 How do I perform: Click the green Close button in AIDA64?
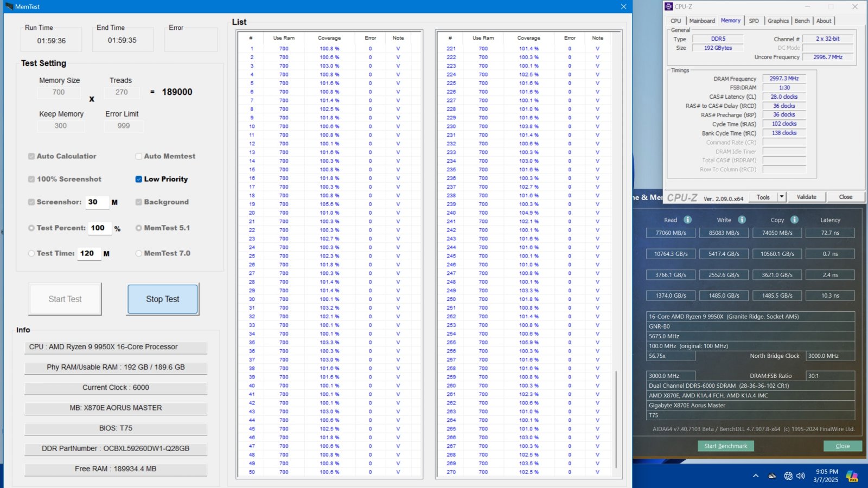click(x=843, y=446)
